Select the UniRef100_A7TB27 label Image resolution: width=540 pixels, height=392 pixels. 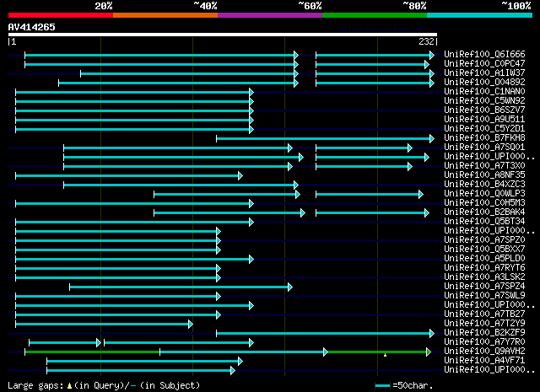(484, 314)
